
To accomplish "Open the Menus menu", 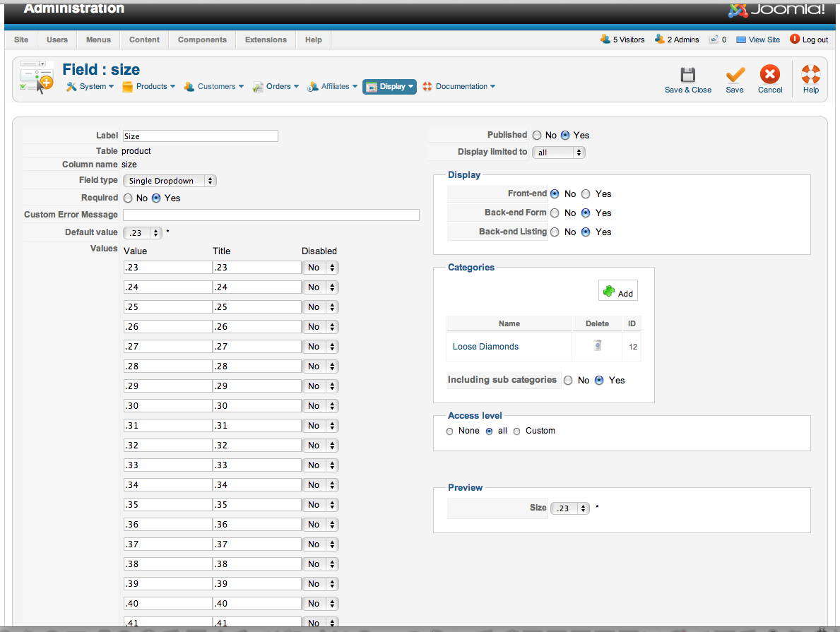I will (x=99, y=40).
